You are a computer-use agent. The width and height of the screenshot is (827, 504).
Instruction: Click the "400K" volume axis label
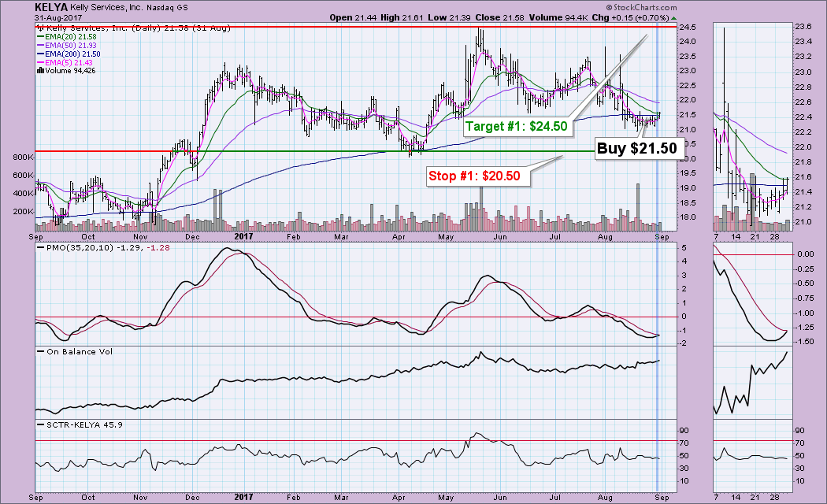tap(24, 194)
